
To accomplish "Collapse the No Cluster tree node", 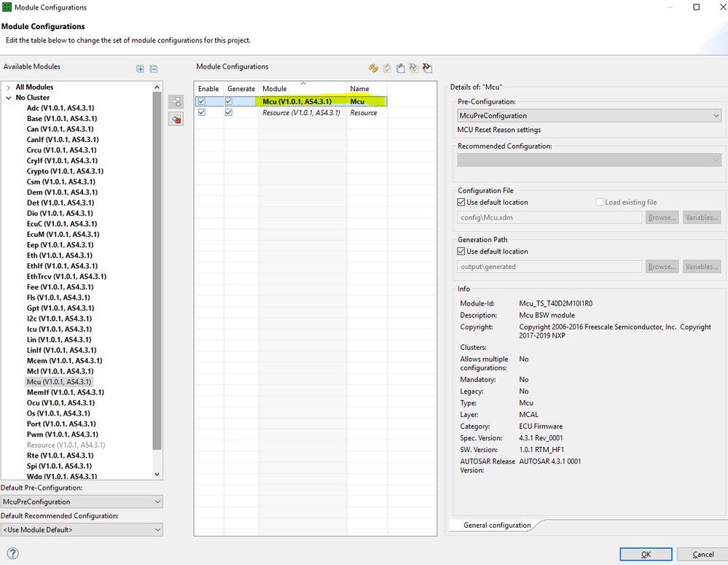I will coord(8,98).
